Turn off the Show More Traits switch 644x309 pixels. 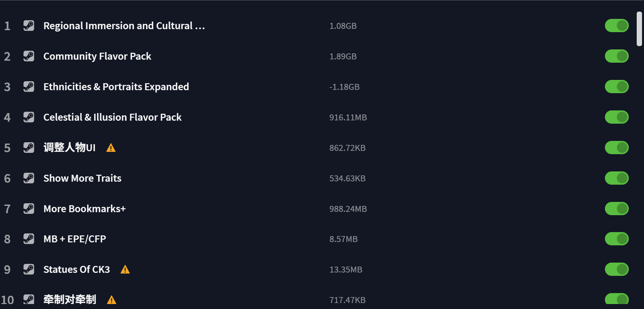[617, 178]
